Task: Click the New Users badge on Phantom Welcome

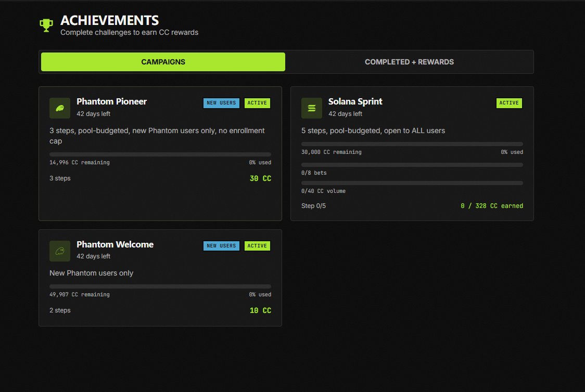Action: click(221, 246)
